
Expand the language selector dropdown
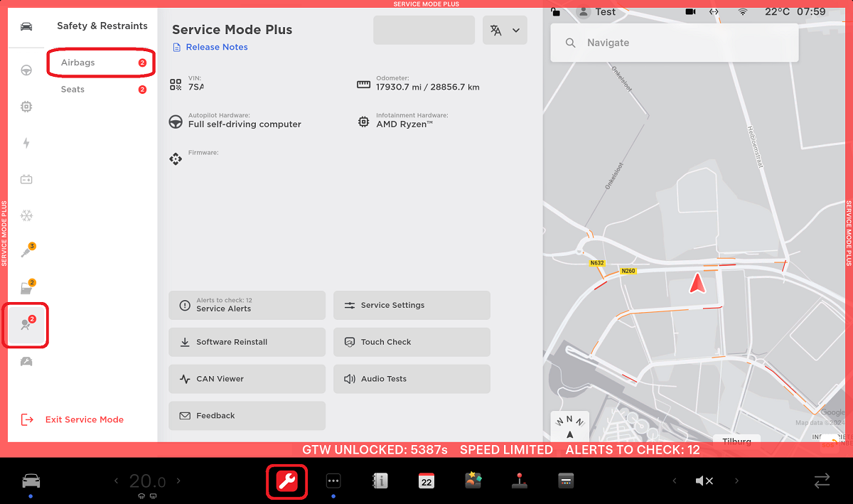click(x=505, y=31)
